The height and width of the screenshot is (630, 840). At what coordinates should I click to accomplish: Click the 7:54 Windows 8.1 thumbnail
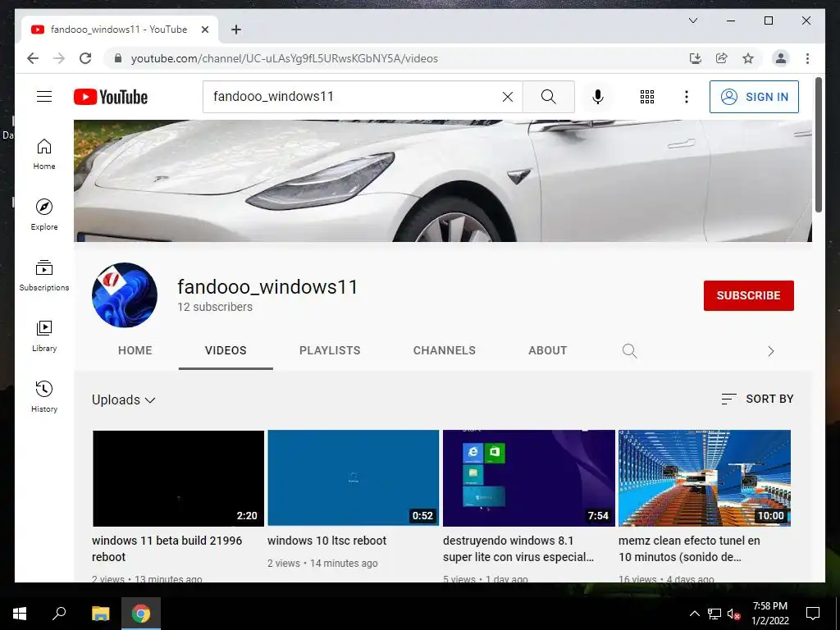pos(529,478)
